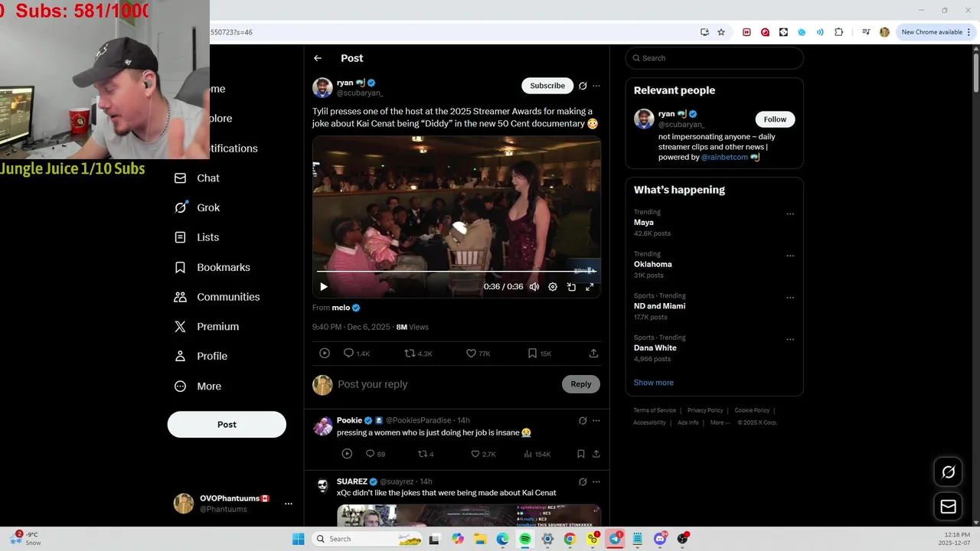The width and height of the screenshot is (980, 551).
Task: Click the large Post compose button
Action: coord(227,425)
